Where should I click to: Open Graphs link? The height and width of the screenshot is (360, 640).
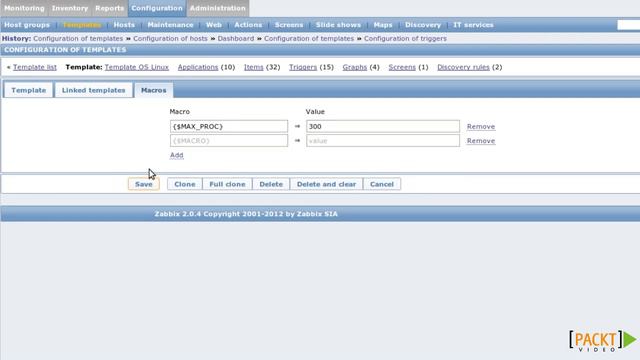(x=355, y=67)
